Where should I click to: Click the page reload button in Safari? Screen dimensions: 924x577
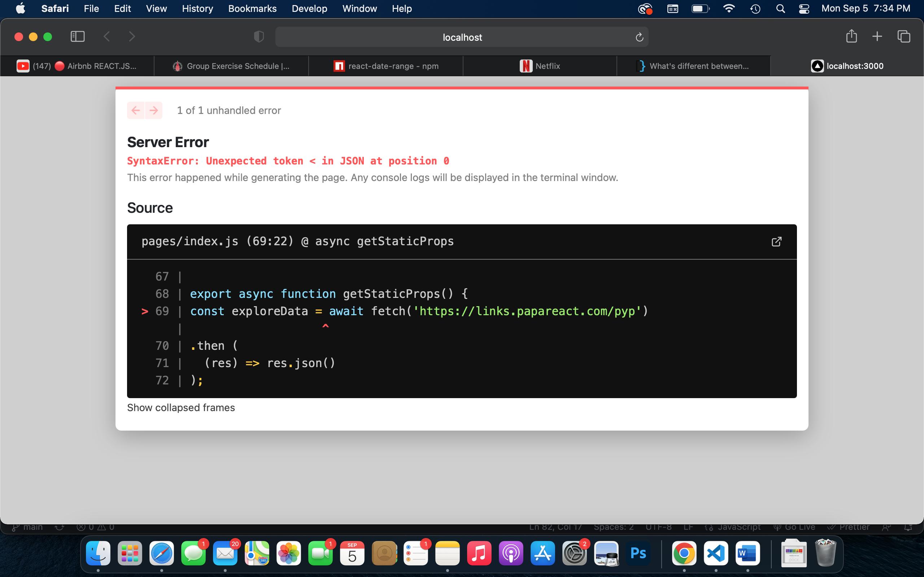tap(638, 37)
